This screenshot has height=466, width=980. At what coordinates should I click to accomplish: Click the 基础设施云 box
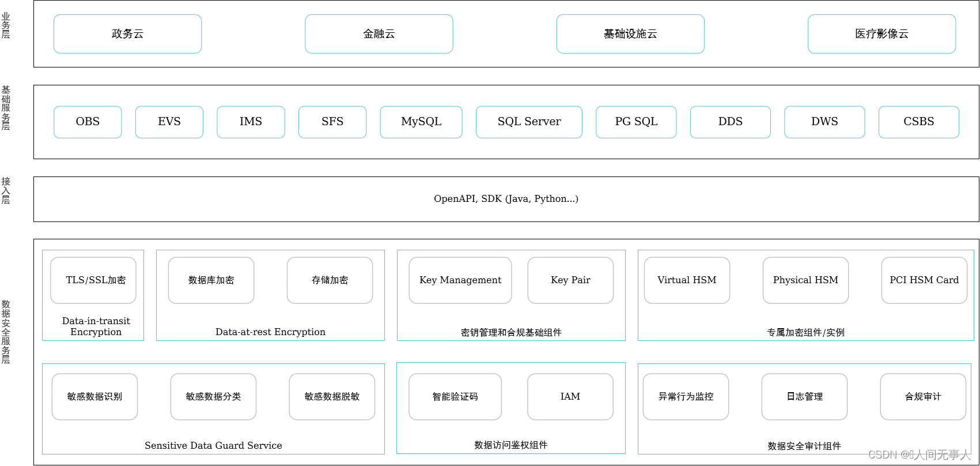click(630, 34)
